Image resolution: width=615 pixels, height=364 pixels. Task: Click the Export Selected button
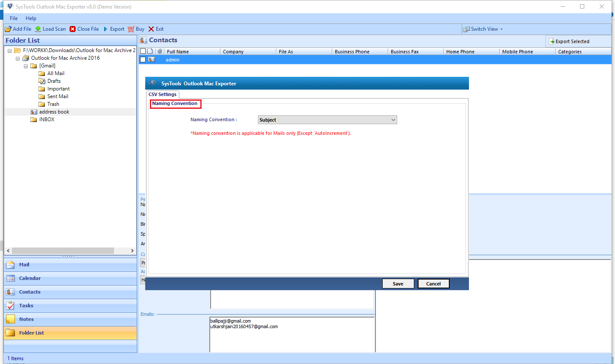click(569, 41)
